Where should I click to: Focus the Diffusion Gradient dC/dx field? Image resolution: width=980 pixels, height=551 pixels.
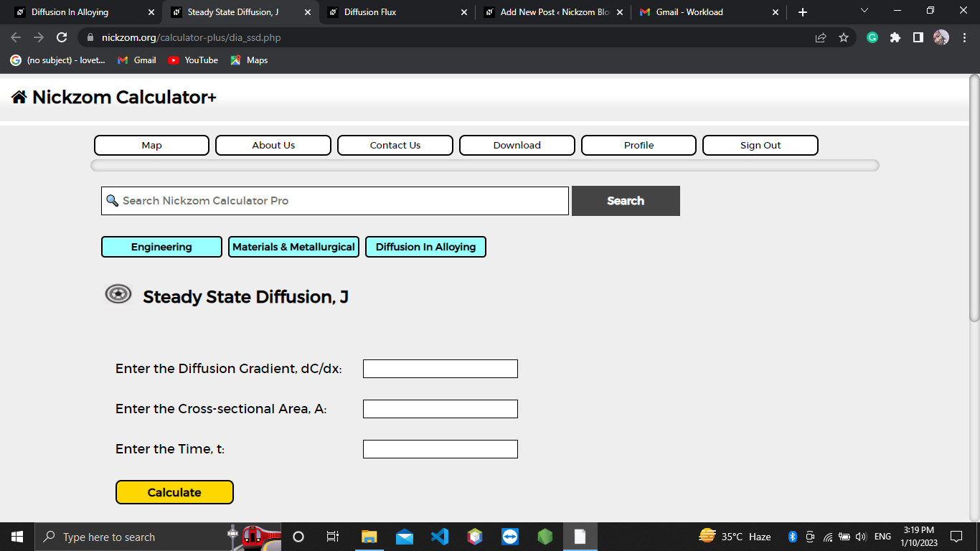coord(440,369)
